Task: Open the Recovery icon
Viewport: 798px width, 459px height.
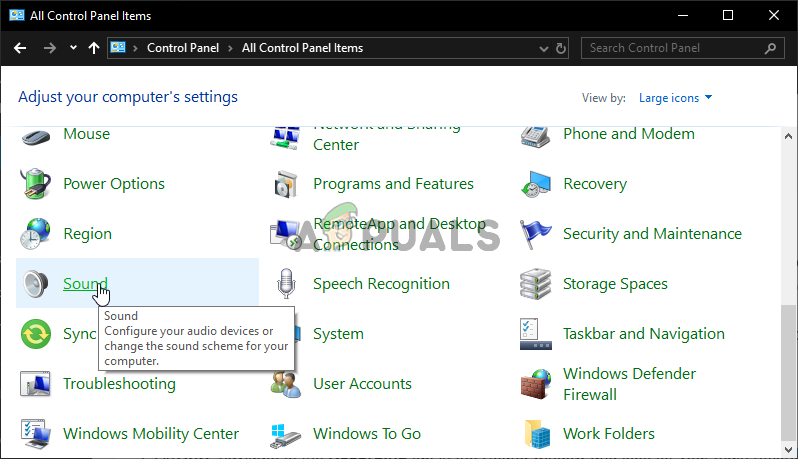Action: (x=536, y=184)
